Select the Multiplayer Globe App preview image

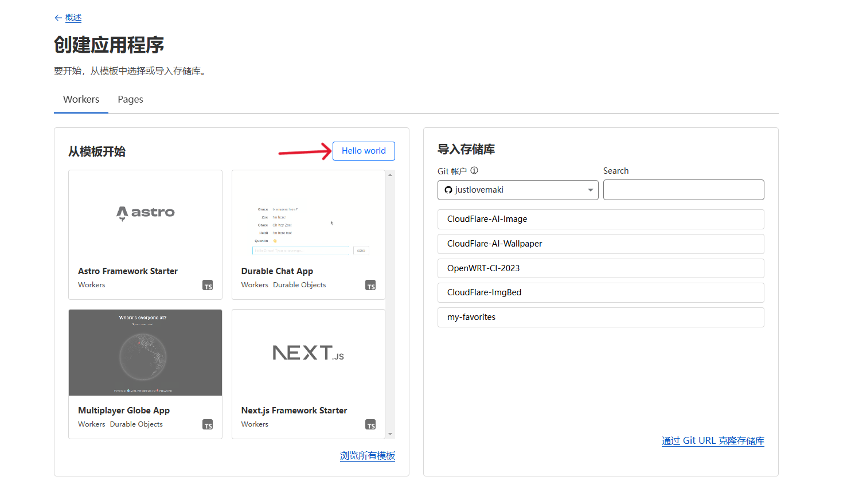click(x=145, y=353)
